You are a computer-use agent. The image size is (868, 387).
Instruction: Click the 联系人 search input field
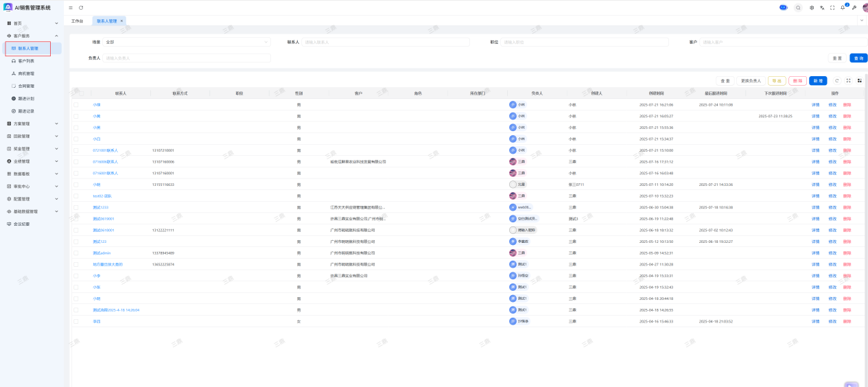[385, 42]
